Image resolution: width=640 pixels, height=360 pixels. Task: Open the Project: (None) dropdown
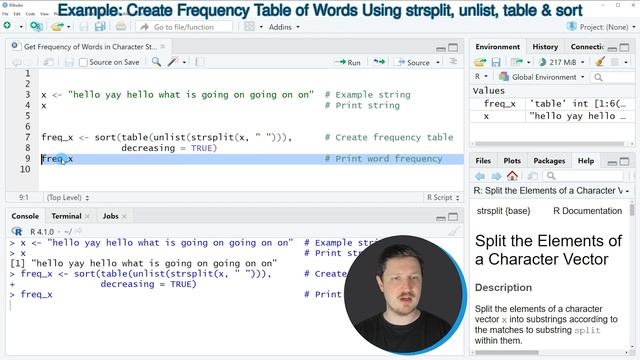coord(601,27)
